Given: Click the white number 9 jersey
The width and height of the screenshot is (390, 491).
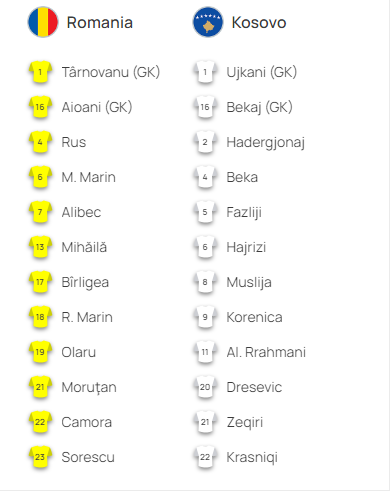Looking at the screenshot, I should pyautogui.click(x=205, y=317).
